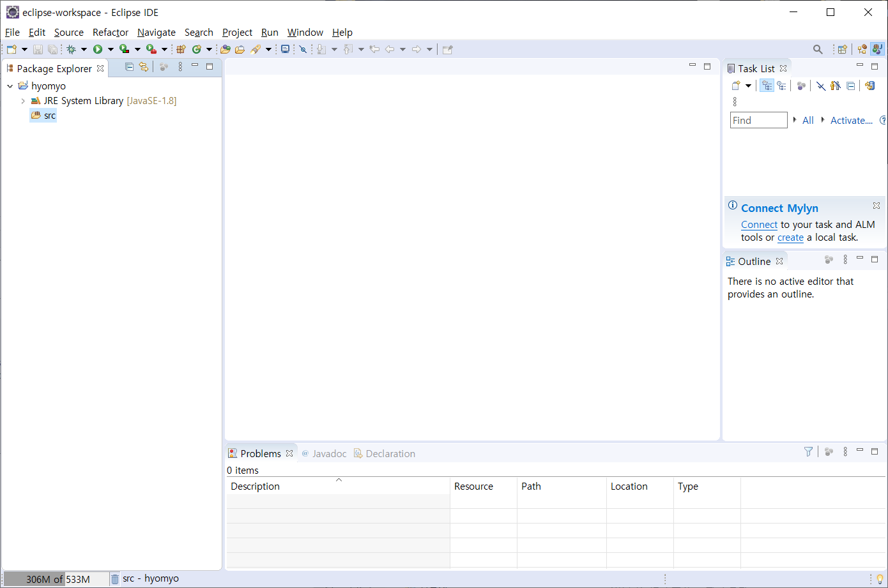
Task: Run garbage collector trash icon
Action: (x=115, y=579)
